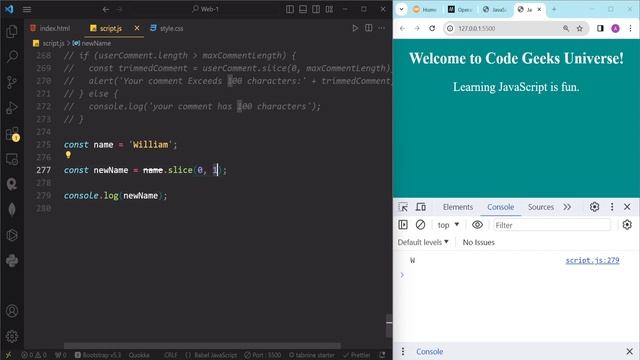Click the zoom magnifier in address bar

coord(566,28)
